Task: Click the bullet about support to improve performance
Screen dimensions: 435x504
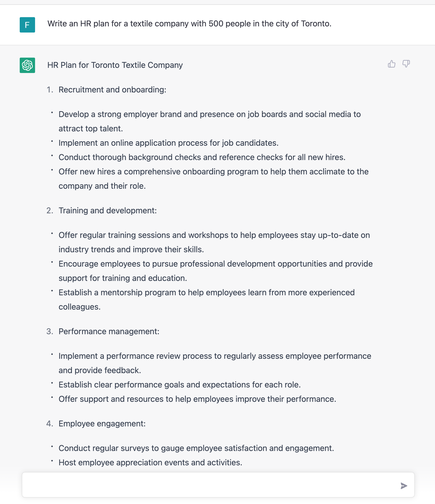Action: tap(197, 399)
